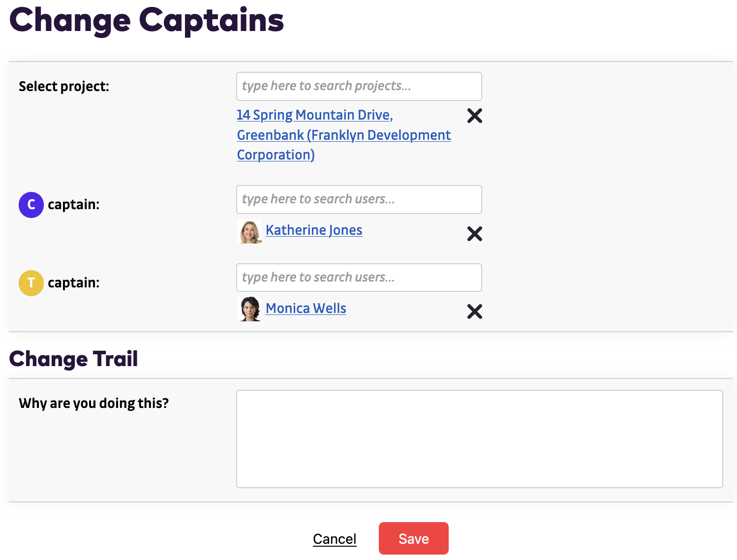Click the purple C captain badge
Viewport: 737px width, 560px height.
tap(31, 205)
